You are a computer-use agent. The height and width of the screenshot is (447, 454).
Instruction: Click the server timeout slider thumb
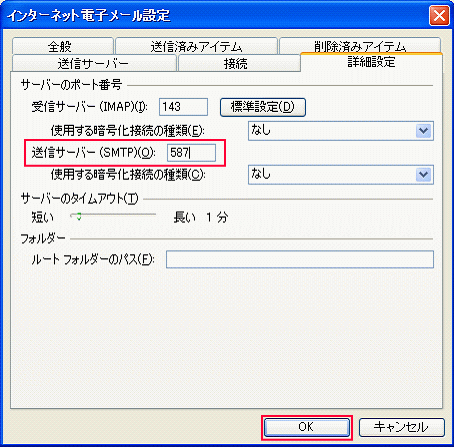pyautogui.click(x=79, y=216)
